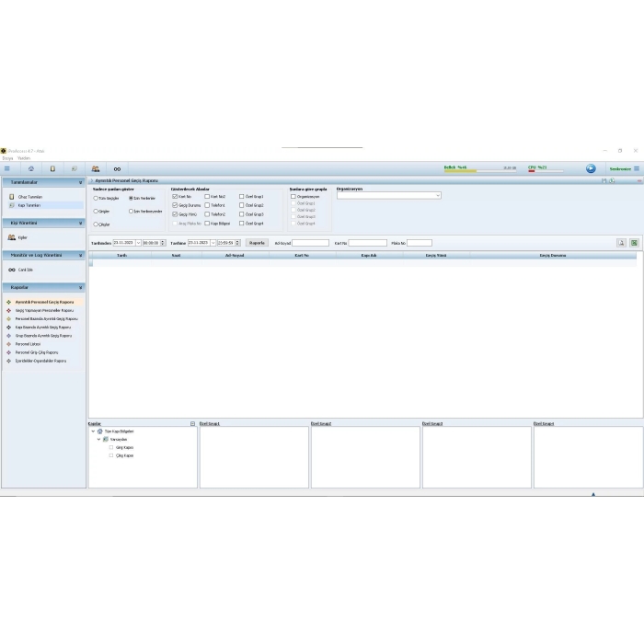
Task: Open the Dosya menu
Action: (x=7, y=158)
